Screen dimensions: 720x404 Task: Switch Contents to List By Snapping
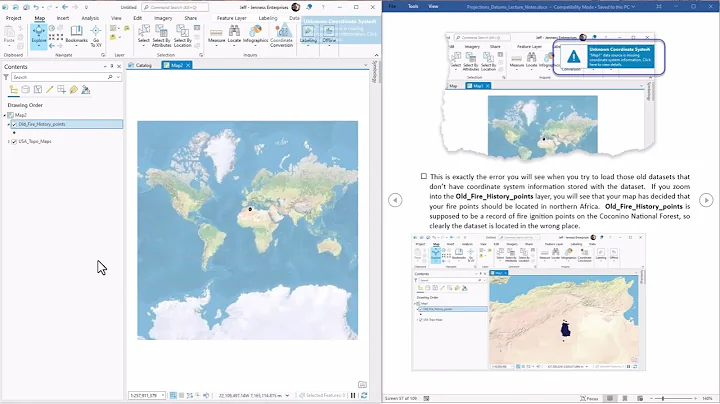coord(62,90)
